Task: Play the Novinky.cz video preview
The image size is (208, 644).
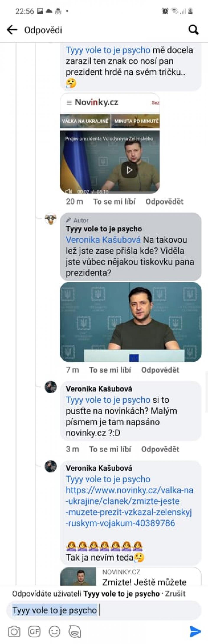Action: coord(129,170)
